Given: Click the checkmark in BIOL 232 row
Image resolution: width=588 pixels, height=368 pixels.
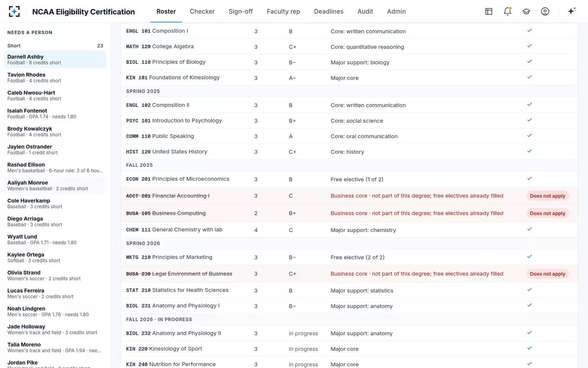Looking at the screenshot, I should tap(530, 332).
